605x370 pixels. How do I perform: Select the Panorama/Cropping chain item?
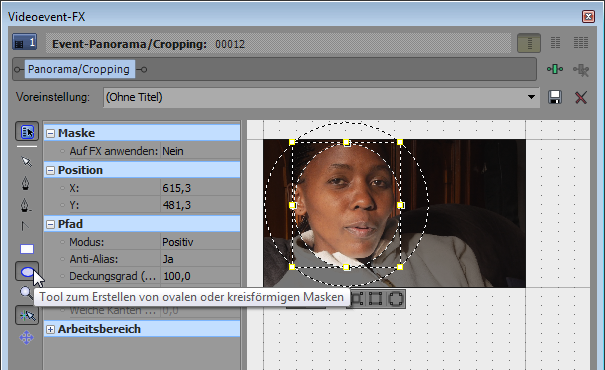(x=79, y=69)
